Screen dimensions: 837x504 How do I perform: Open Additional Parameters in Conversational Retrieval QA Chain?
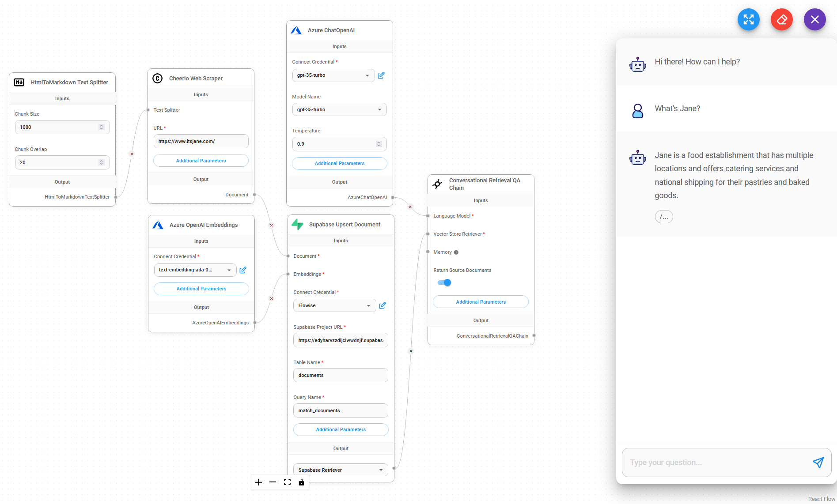tap(481, 302)
